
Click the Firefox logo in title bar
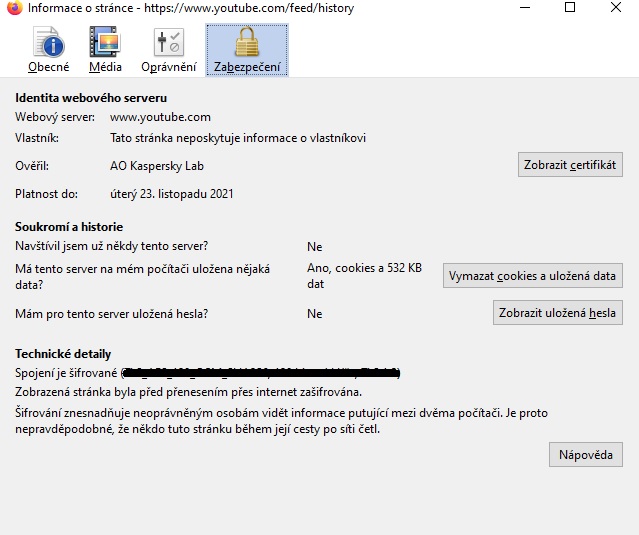click(x=15, y=8)
